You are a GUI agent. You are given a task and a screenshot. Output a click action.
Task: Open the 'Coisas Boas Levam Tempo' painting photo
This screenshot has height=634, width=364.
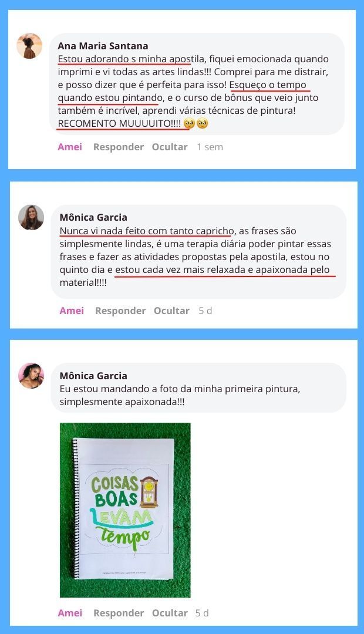(x=125, y=510)
